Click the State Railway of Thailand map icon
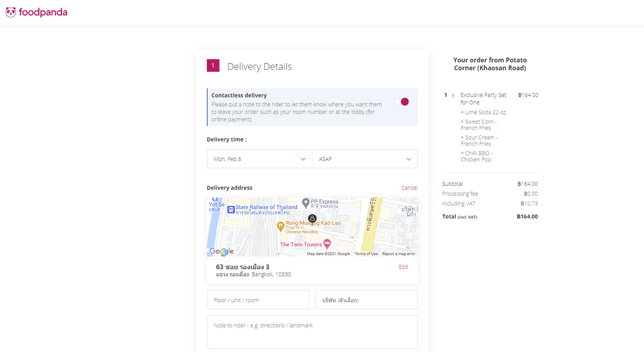The image size is (644, 352). [x=231, y=210]
